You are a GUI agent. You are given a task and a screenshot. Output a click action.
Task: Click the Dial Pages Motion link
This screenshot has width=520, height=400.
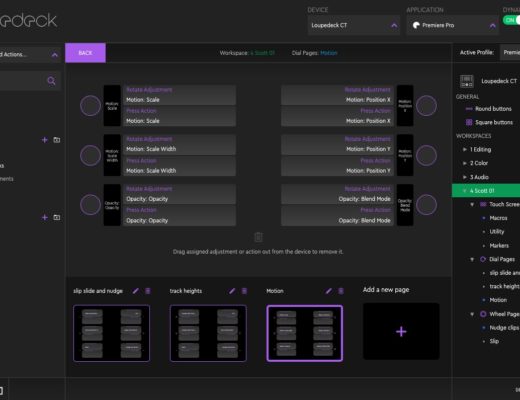tap(329, 53)
